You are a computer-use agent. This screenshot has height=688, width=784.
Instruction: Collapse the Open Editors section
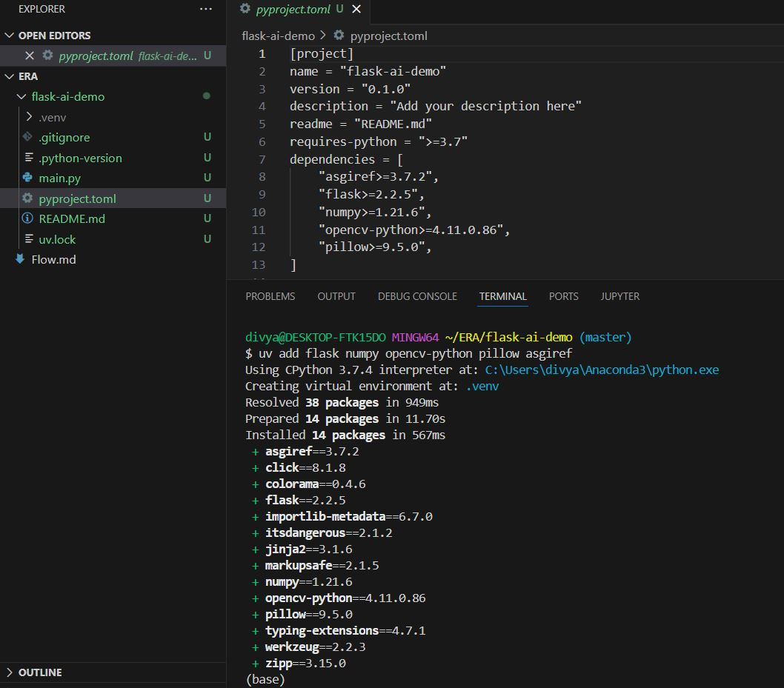pyautogui.click(x=10, y=36)
